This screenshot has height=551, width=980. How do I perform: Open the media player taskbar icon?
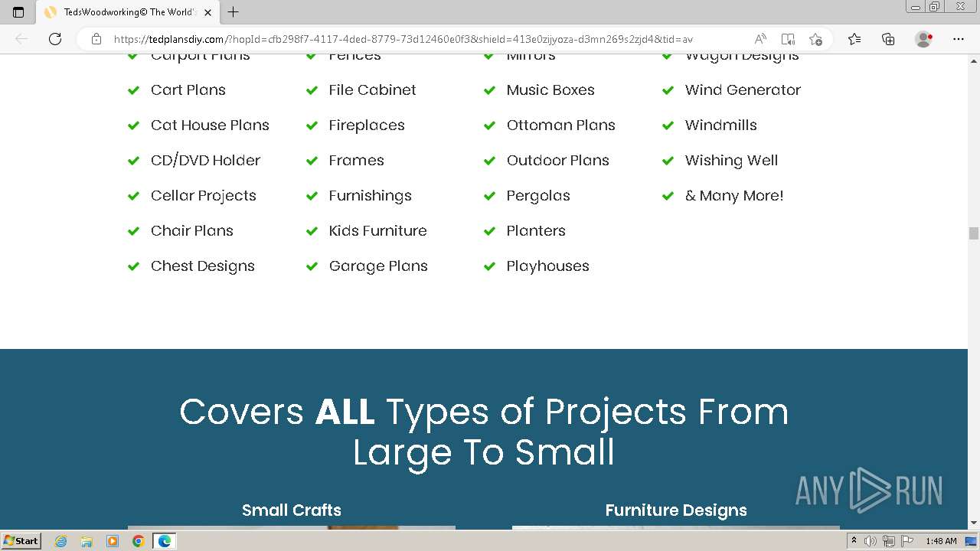[x=113, y=541]
